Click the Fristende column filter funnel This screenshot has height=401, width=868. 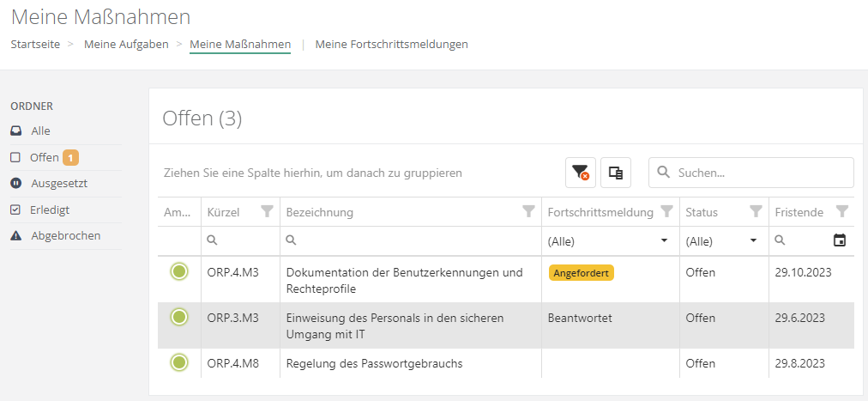[x=842, y=211]
